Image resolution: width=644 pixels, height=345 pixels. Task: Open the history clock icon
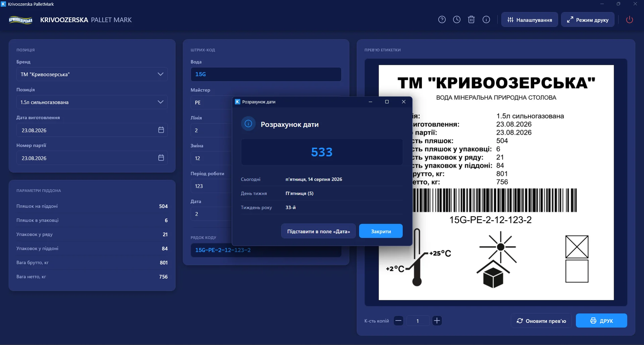click(457, 20)
